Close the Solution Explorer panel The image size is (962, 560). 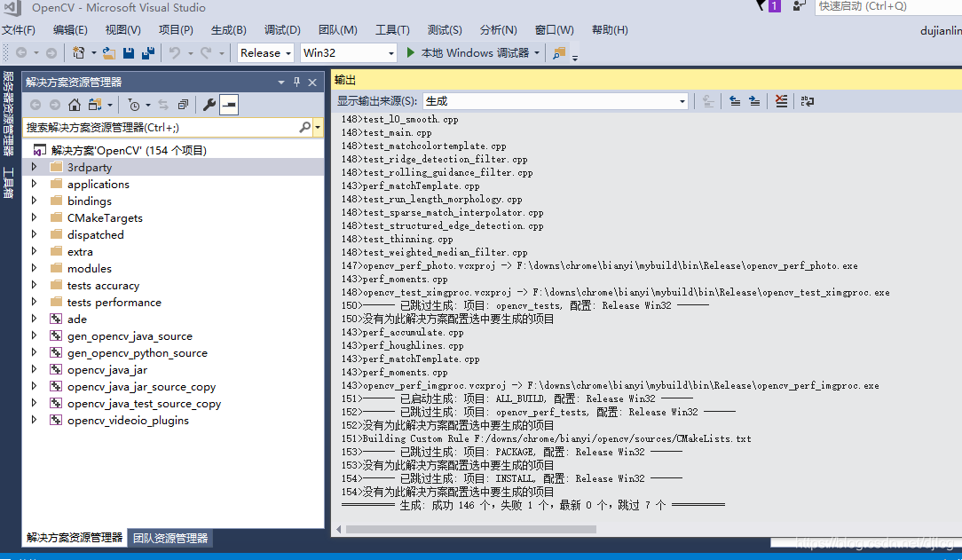point(312,83)
